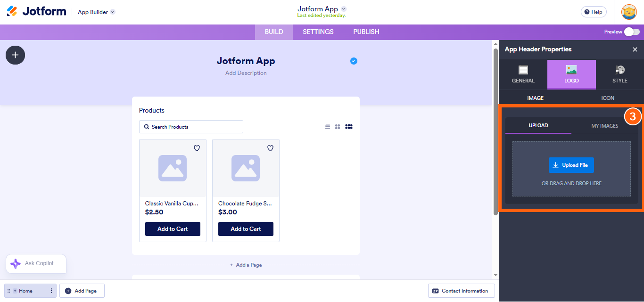Click the plus add element button
This screenshot has width=644, height=302.
coord(15,55)
